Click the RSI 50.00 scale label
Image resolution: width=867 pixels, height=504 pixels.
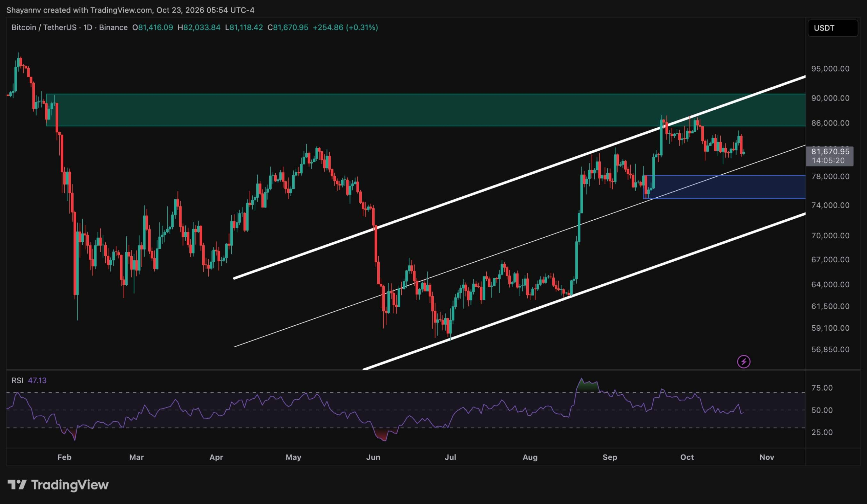822,410
